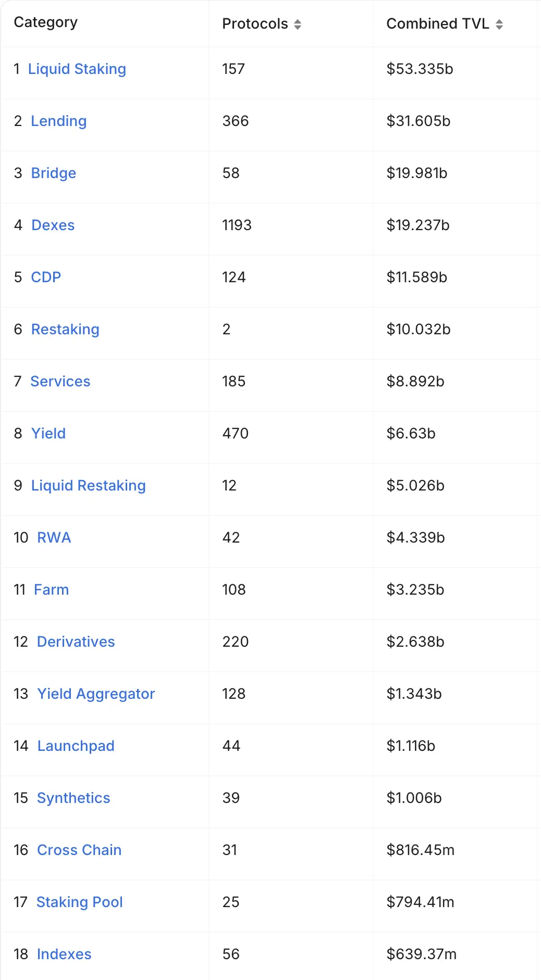
Task: Select the Farm category link
Action: (x=52, y=590)
